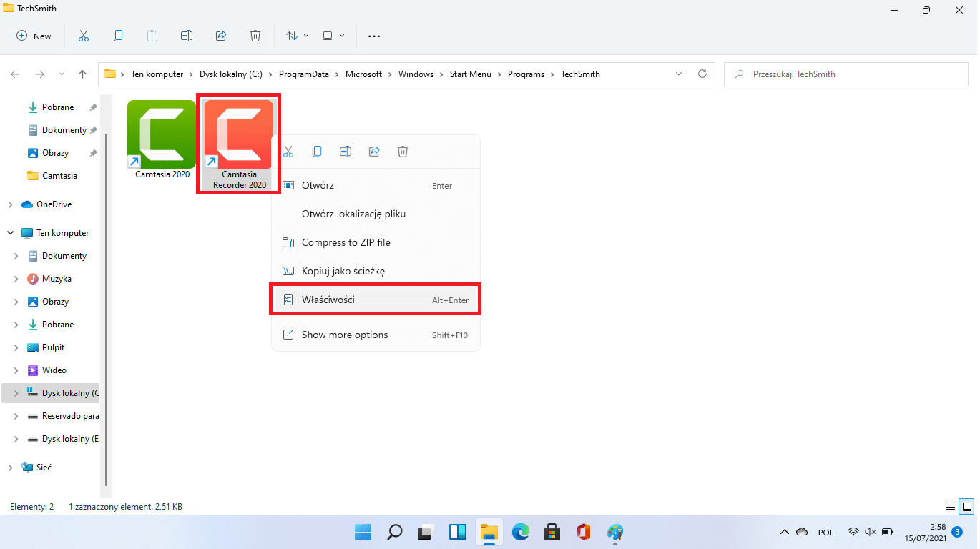Expand Sieć network node
This screenshot has width=980, height=549.
[x=10, y=468]
